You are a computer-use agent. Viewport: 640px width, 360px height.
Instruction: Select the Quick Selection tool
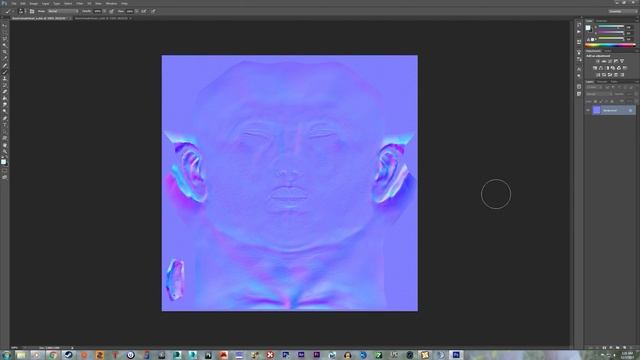[x=5, y=45]
